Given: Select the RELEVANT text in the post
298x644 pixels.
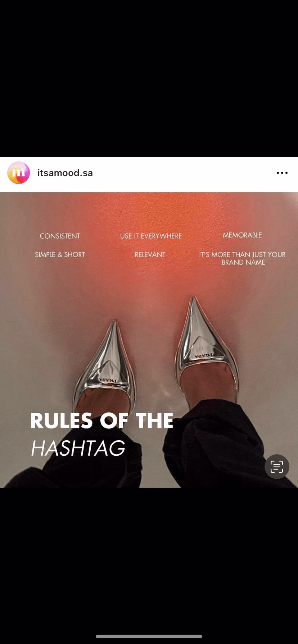Looking at the screenshot, I should click(150, 254).
